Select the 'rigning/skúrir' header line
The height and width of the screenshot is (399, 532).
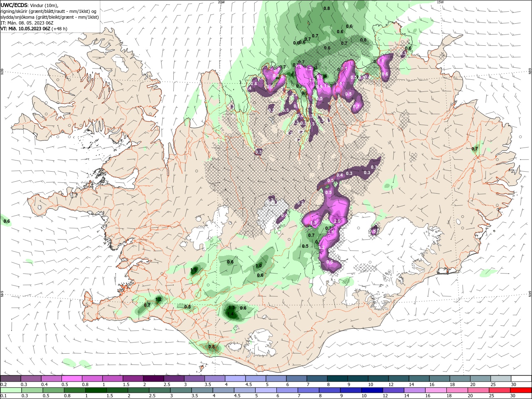coord(49,11)
